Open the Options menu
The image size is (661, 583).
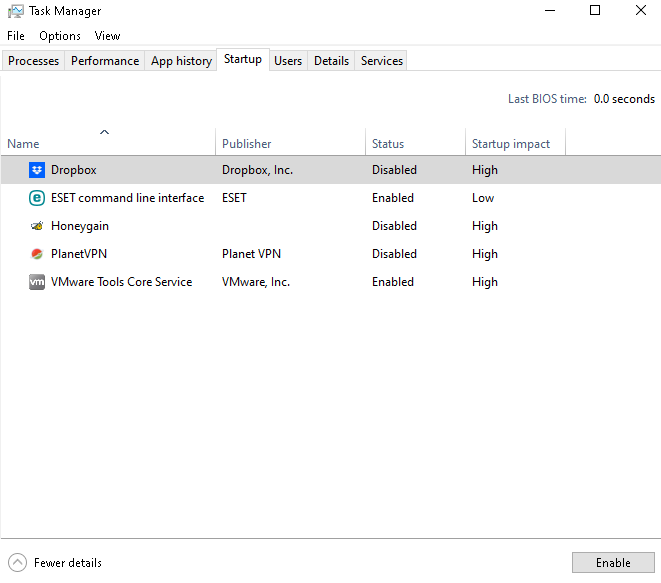click(x=60, y=36)
